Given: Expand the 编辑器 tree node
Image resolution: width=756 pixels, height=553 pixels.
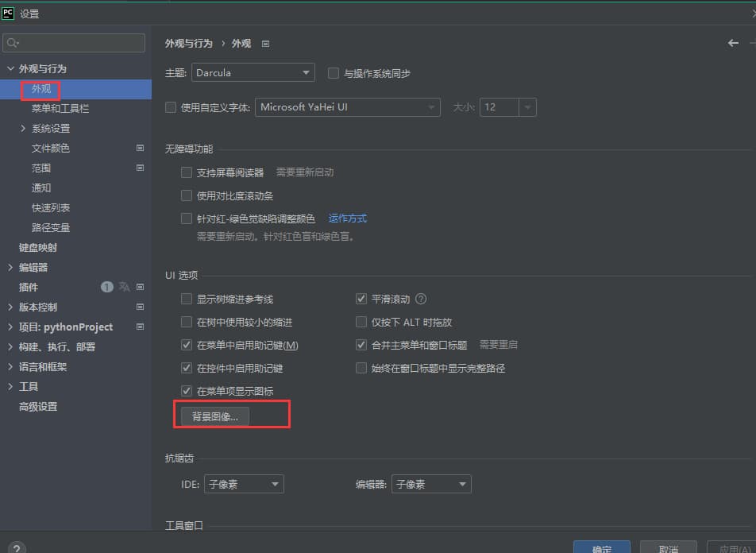Looking at the screenshot, I should pos(10,268).
